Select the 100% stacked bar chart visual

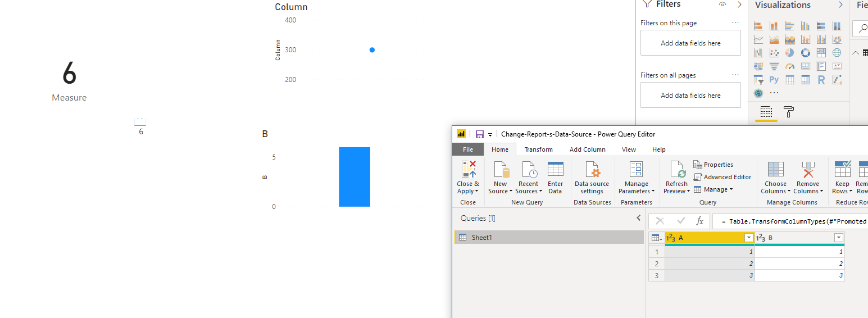pyautogui.click(x=821, y=26)
